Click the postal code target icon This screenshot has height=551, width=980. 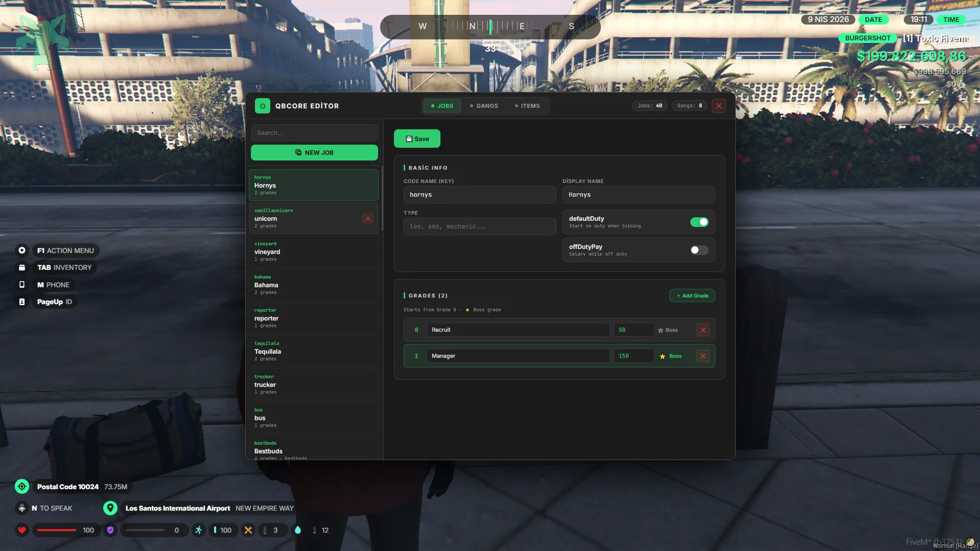(22, 487)
